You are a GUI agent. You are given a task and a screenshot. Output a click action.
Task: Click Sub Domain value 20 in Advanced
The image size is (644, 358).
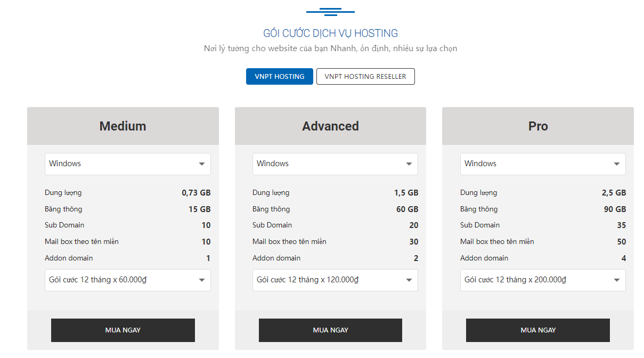[413, 225]
